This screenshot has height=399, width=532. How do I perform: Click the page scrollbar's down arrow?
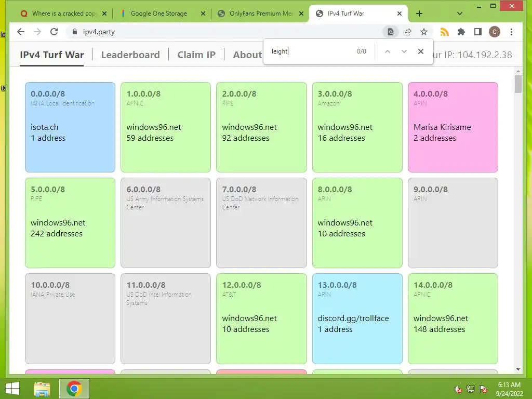(518, 369)
